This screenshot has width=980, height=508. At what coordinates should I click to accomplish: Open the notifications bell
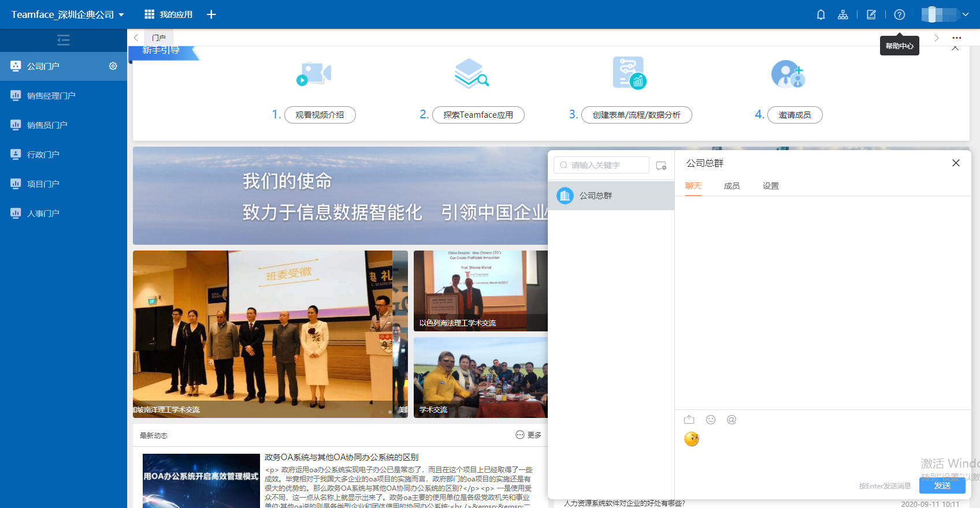click(821, 14)
